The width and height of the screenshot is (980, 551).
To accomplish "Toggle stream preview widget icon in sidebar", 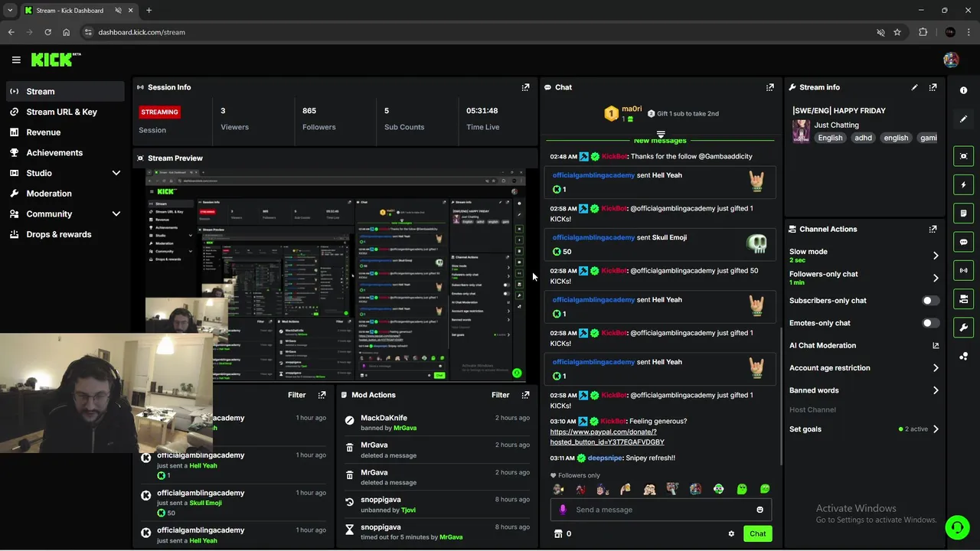I will 963,156.
